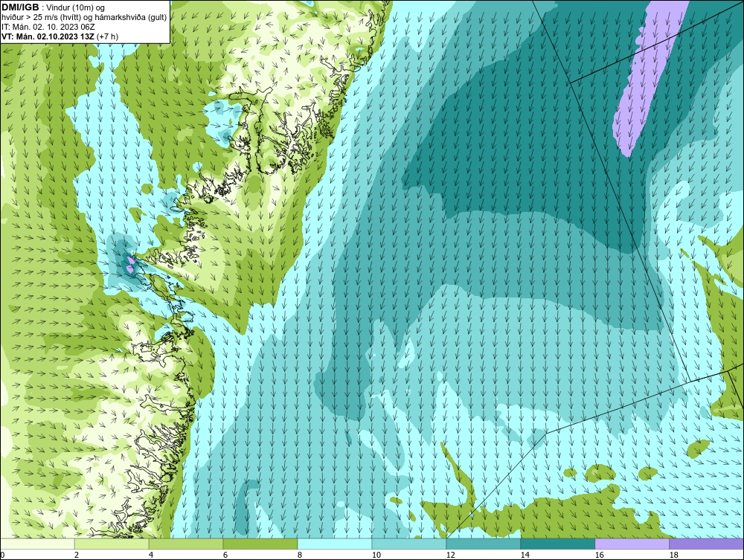Click the small purple wind spot near coast
Viewport: 744px width, 560px height.
click(x=130, y=264)
